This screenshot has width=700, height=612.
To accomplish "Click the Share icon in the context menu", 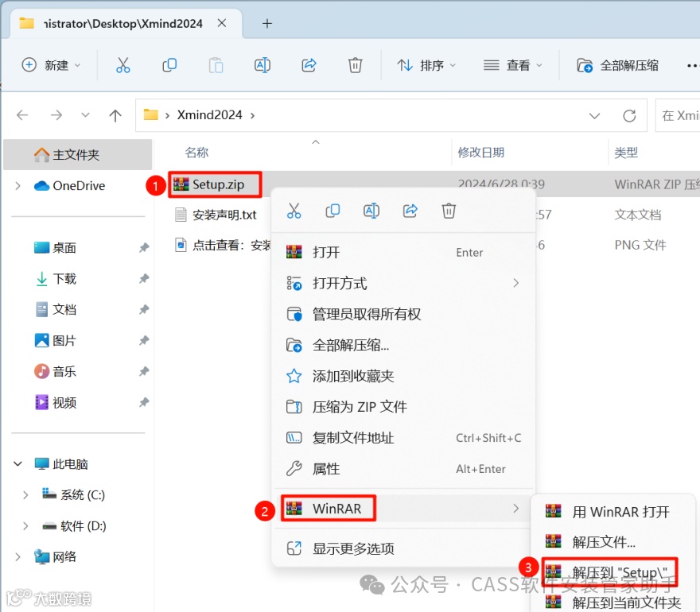I will [x=410, y=211].
